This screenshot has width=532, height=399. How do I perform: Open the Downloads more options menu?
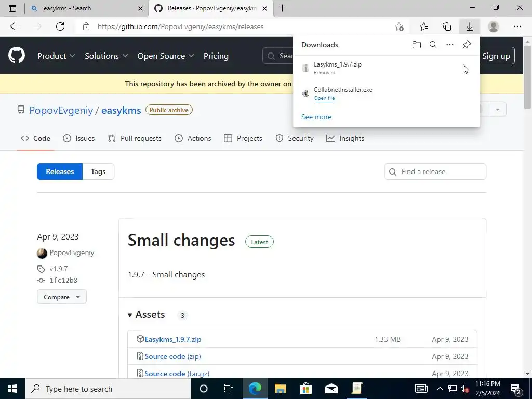pyautogui.click(x=450, y=45)
